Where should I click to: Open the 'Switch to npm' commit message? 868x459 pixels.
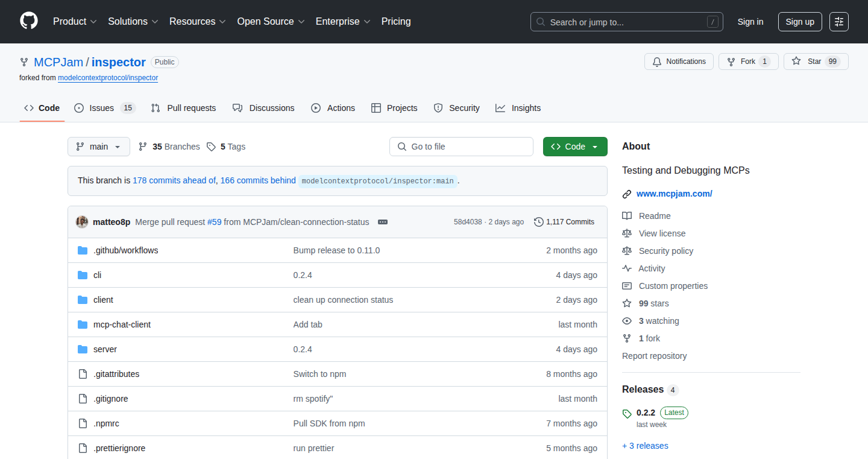click(319, 374)
